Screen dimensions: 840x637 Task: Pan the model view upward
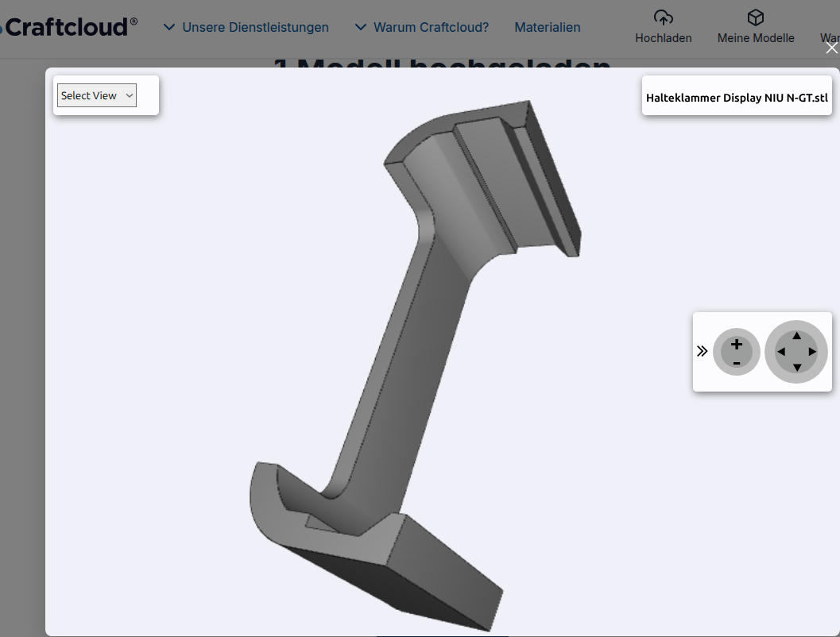pyautogui.click(x=796, y=336)
